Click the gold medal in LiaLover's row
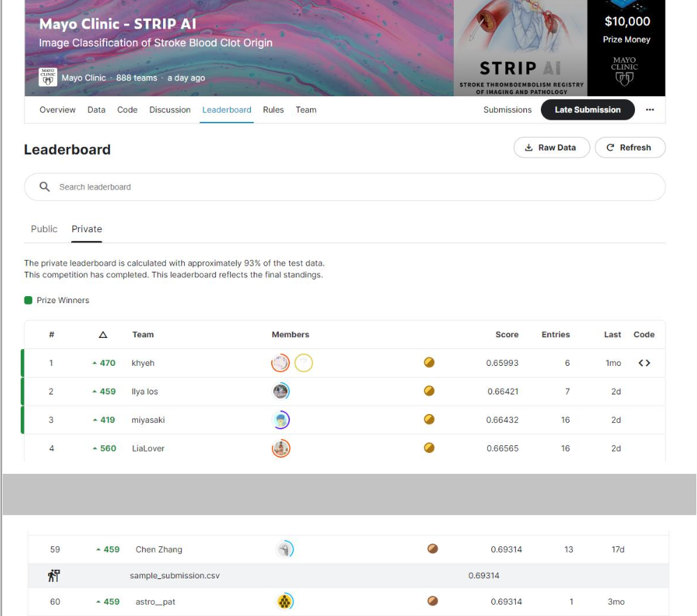697x616 pixels. pyautogui.click(x=429, y=448)
